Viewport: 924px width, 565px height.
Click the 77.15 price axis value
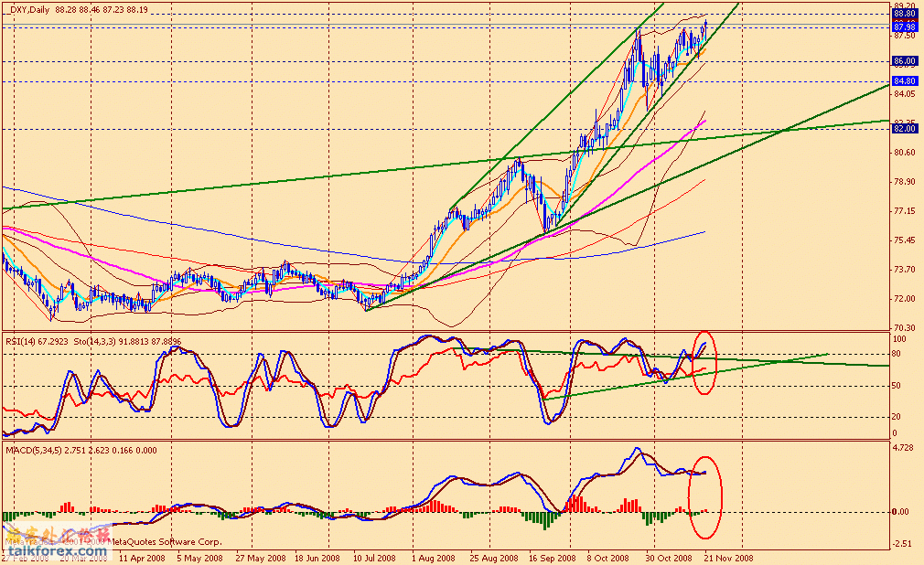pos(905,211)
